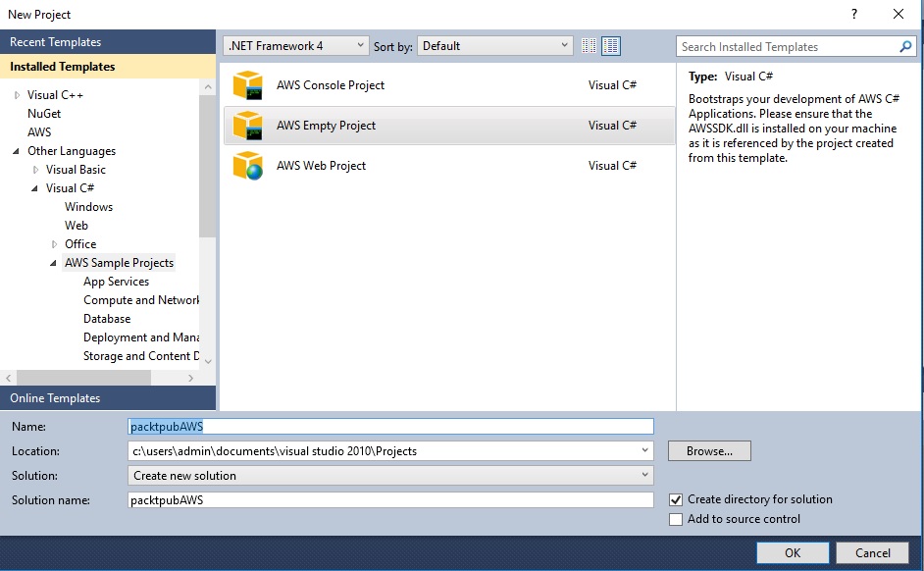Open the Installed Templates section
Image resolution: width=924 pixels, height=571 pixels.
(108, 67)
